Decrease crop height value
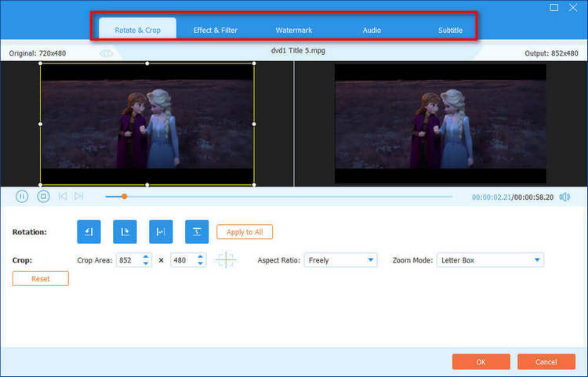588x377 pixels. click(x=201, y=263)
